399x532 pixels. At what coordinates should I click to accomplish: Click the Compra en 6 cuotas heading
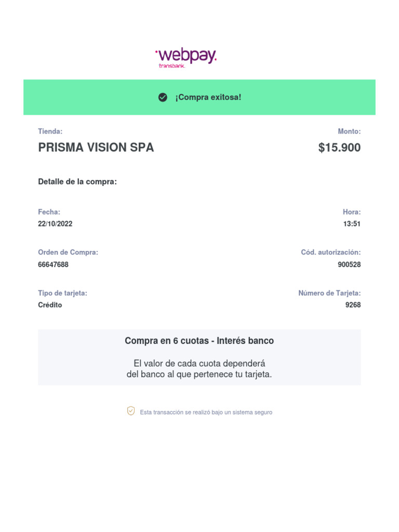(x=199, y=341)
